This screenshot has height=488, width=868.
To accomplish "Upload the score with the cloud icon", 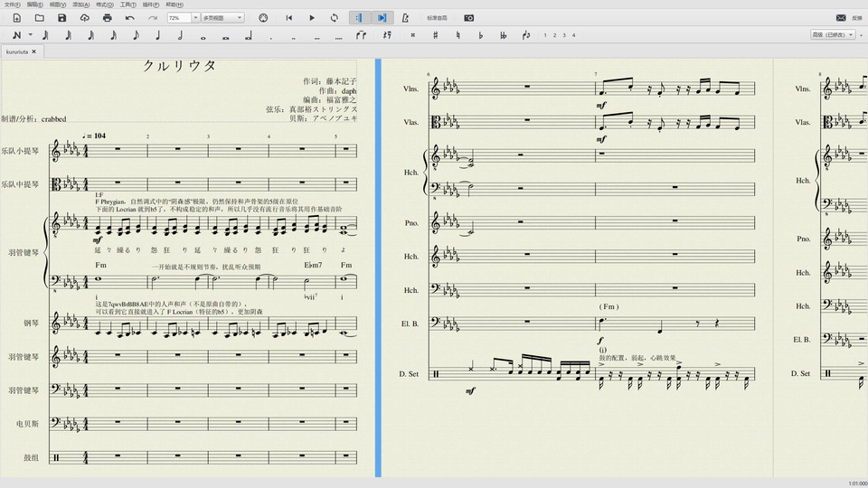I will (x=85, y=18).
